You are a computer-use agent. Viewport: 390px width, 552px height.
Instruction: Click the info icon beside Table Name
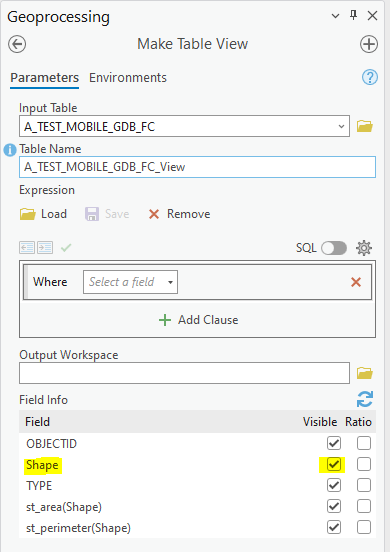(x=10, y=150)
